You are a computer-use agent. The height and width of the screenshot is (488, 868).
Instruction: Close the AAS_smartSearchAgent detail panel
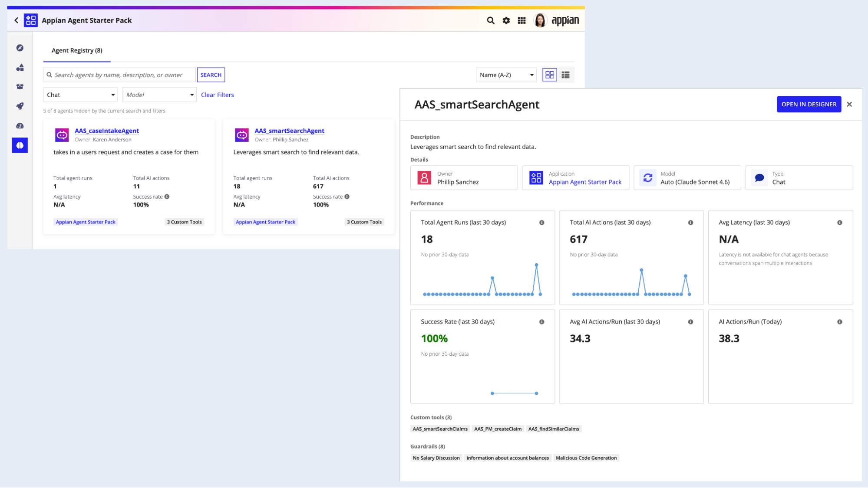849,104
